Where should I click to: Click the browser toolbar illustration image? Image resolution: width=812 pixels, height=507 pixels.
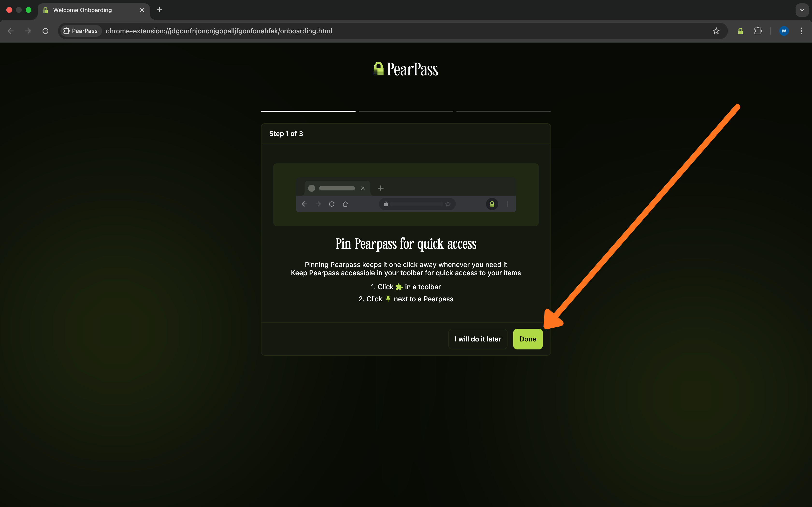click(x=406, y=195)
